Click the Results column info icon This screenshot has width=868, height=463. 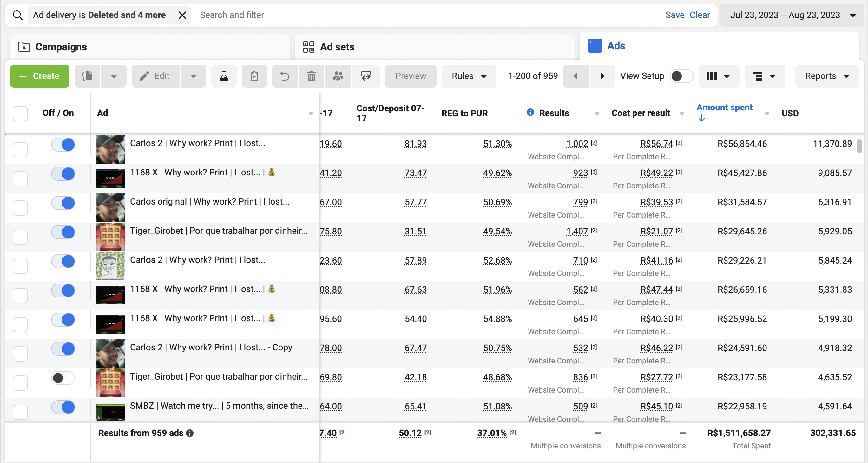[x=530, y=113]
